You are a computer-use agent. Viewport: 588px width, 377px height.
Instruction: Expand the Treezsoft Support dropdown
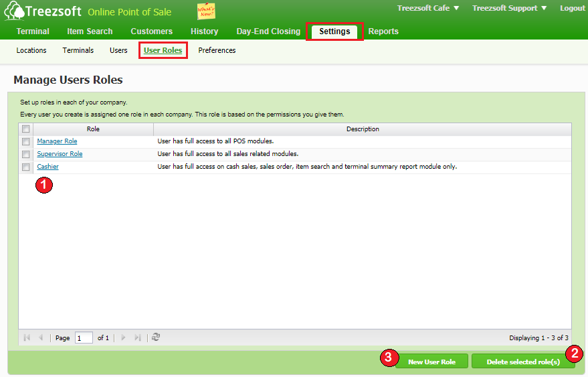click(x=509, y=8)
